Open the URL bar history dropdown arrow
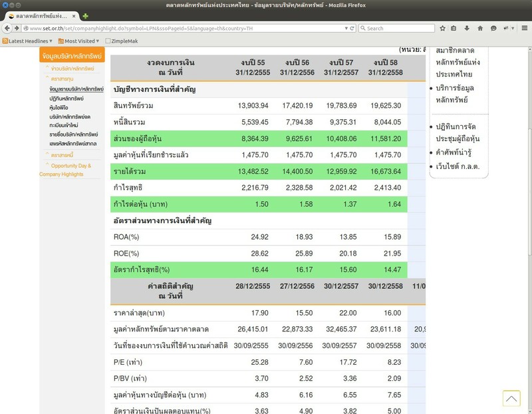This screenshot has width=532, height=414. pos(346,29)
